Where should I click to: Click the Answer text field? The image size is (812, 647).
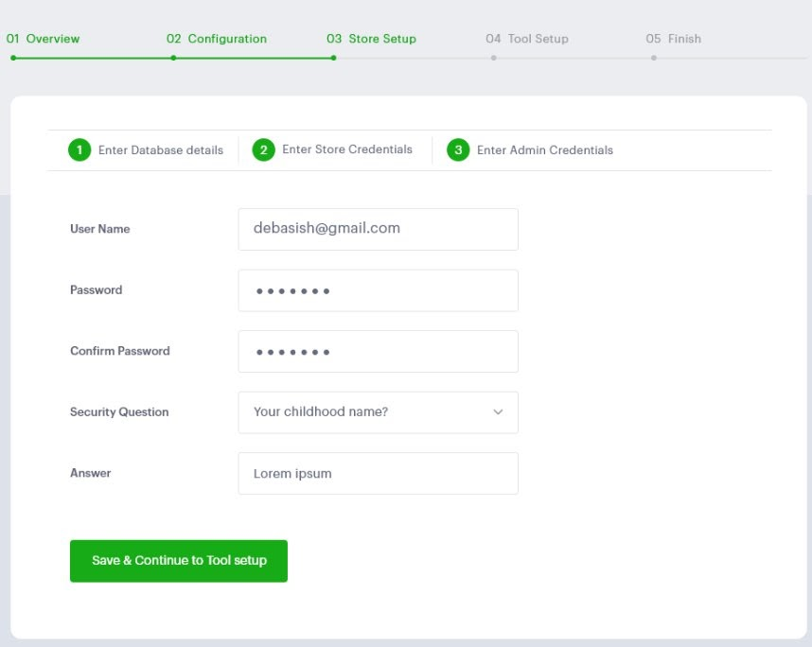click(x=378, y=473)
